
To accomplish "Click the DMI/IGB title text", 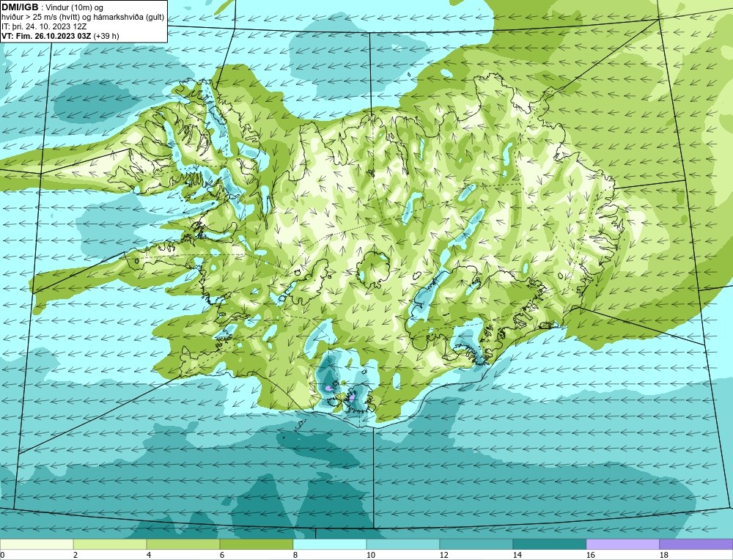I will [x=20, y=7].
